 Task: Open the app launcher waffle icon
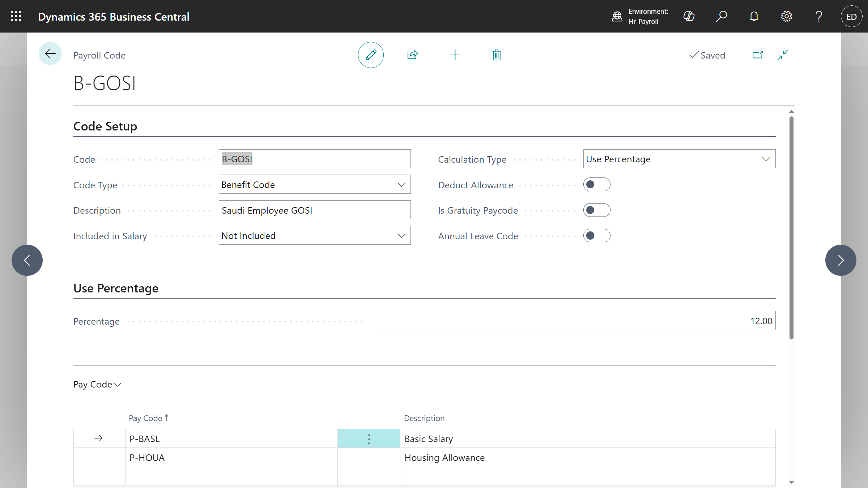[16, 16]
